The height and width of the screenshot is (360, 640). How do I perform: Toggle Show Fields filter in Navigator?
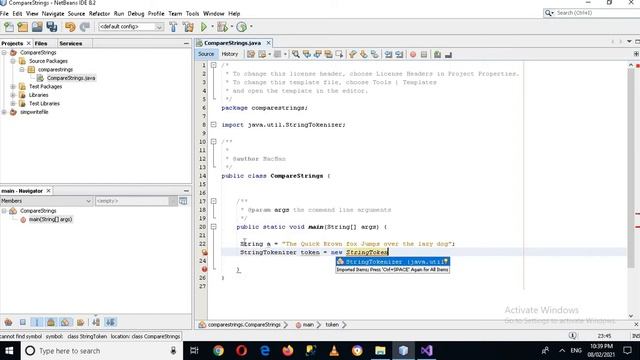tap(22, 322)
